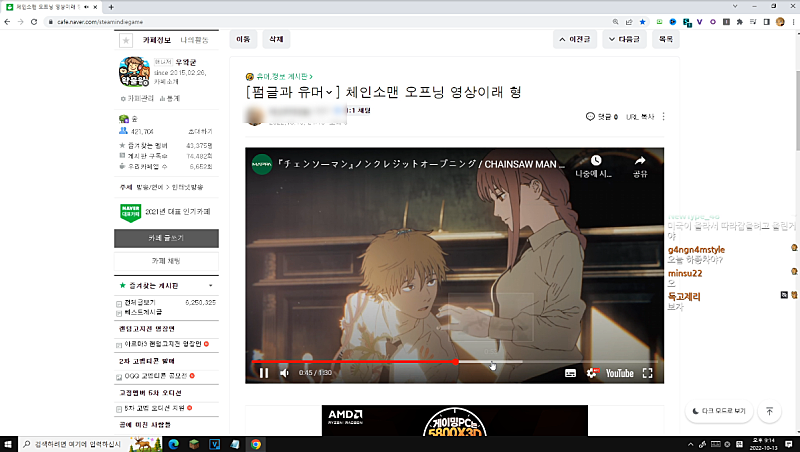Reload the page with refresh icon
This screenshot has width=800, height=452.
(34, 22)
